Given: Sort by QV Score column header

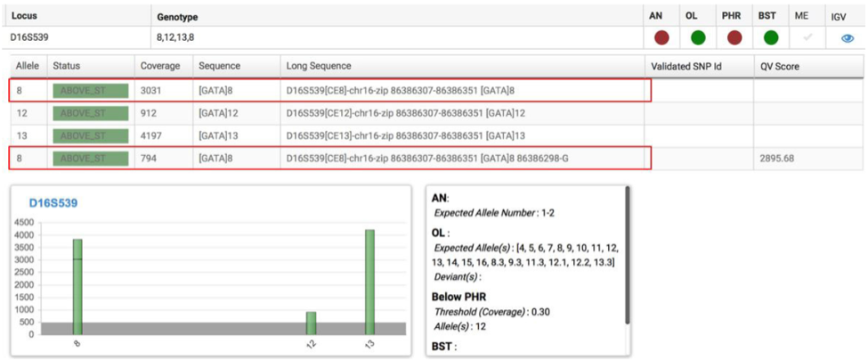Looking at the screenshot, I should (779, 66).
